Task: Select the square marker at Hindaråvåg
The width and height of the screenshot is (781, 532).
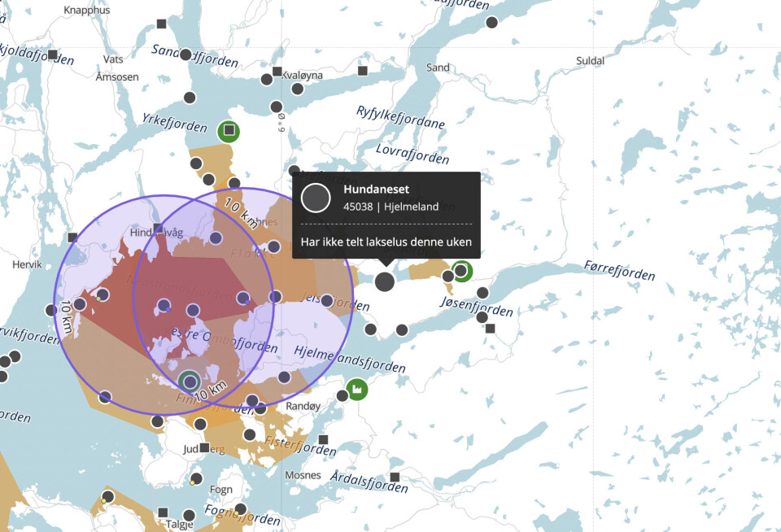Action: click(x=158, y=229)
